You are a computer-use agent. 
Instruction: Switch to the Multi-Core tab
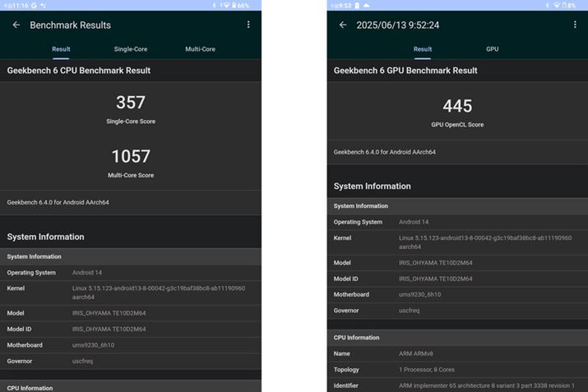(x=200, y=49)
